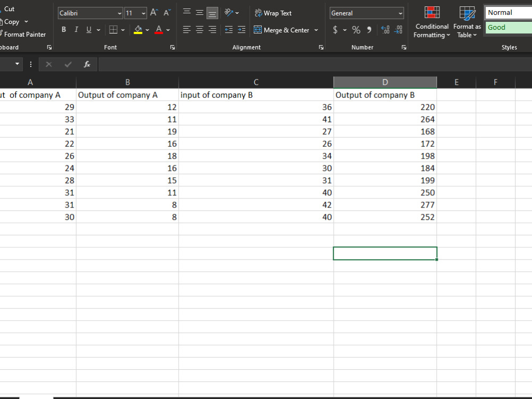Activate Format Painter

click(23, 34)
